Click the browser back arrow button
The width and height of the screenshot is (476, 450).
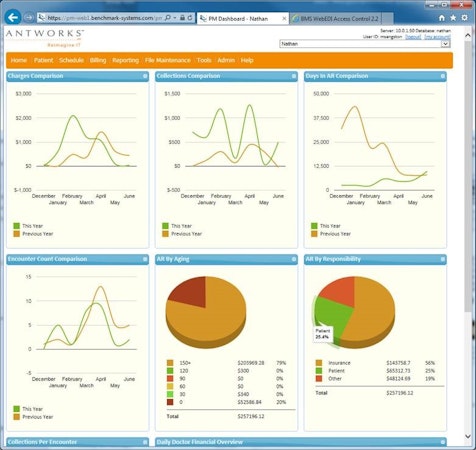point(13,17)
